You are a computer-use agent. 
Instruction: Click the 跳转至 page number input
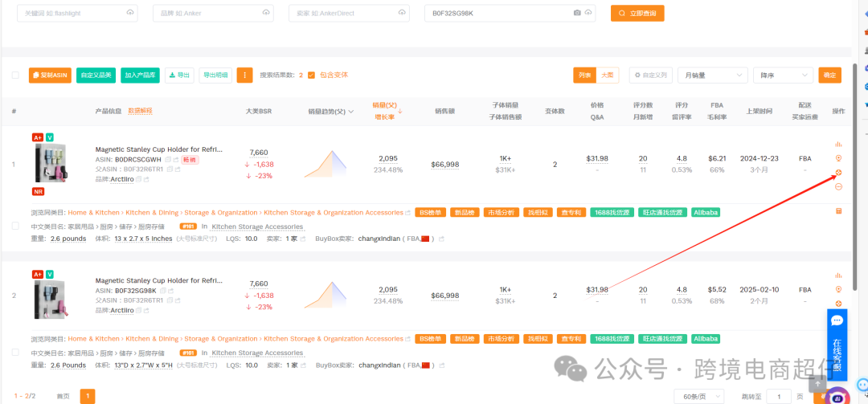(780, 396)
